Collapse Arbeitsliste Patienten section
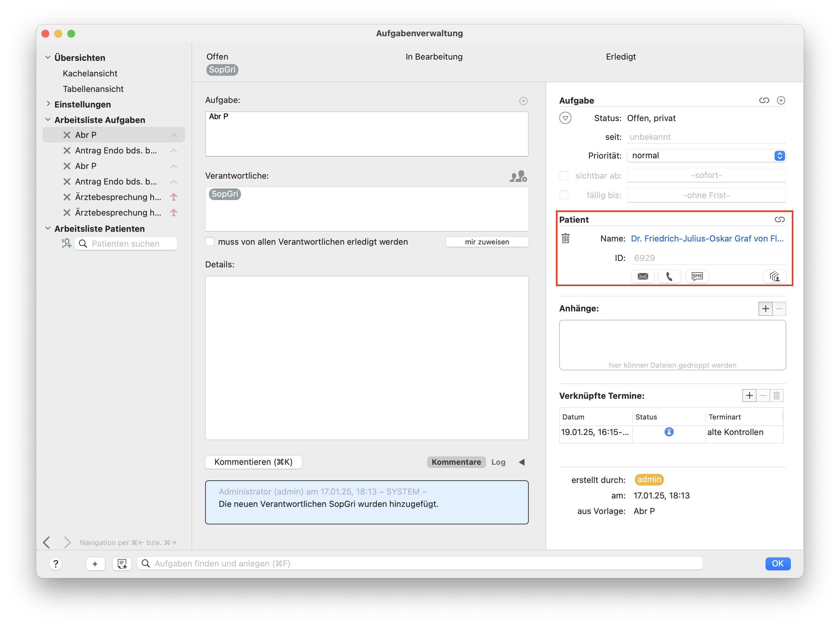 (x=48, y=229)
